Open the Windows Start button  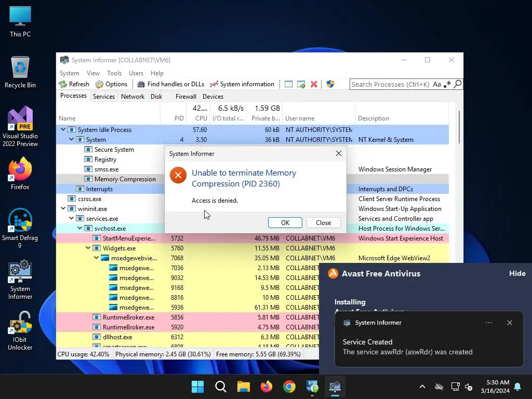tap(197, 387)
